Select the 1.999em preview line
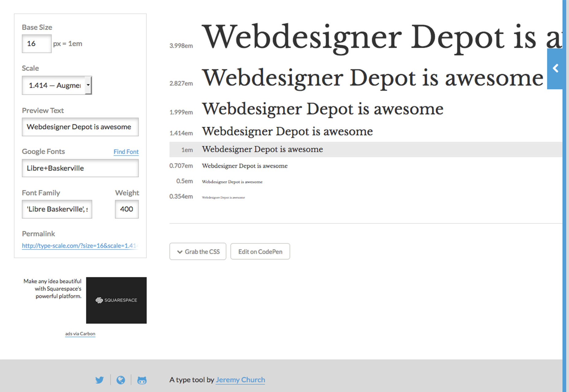This screenshot has width=569, height=392. tap(323, 109)
